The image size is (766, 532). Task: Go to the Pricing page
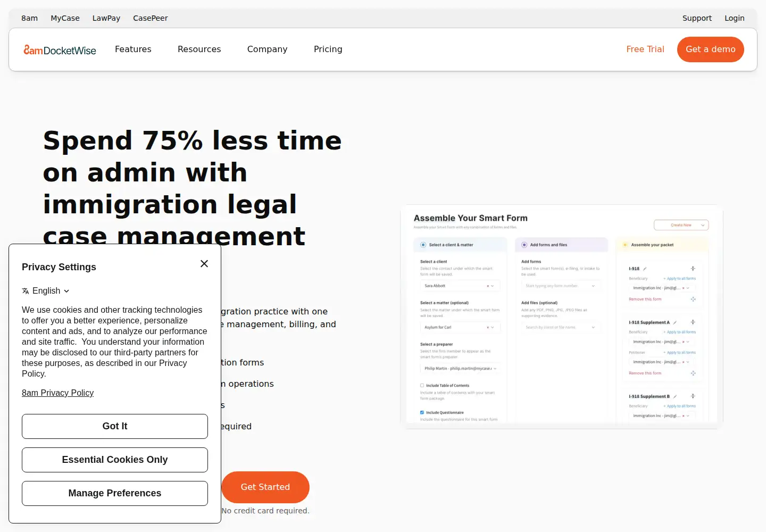point(328,49)
